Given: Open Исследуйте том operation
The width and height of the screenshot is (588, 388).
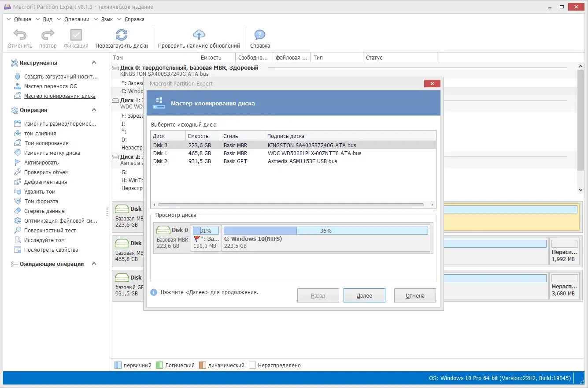Looking at the screenshot, I should coord(39,240).
